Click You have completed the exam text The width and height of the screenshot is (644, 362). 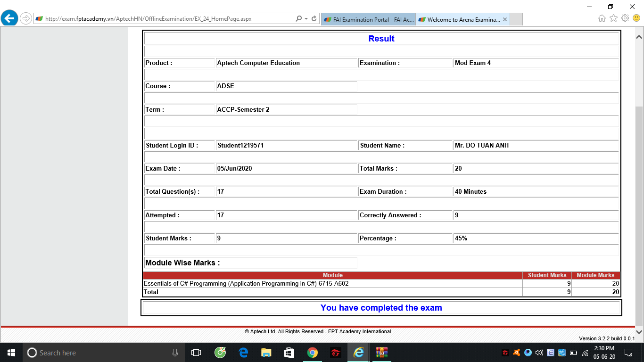(381, 308)
